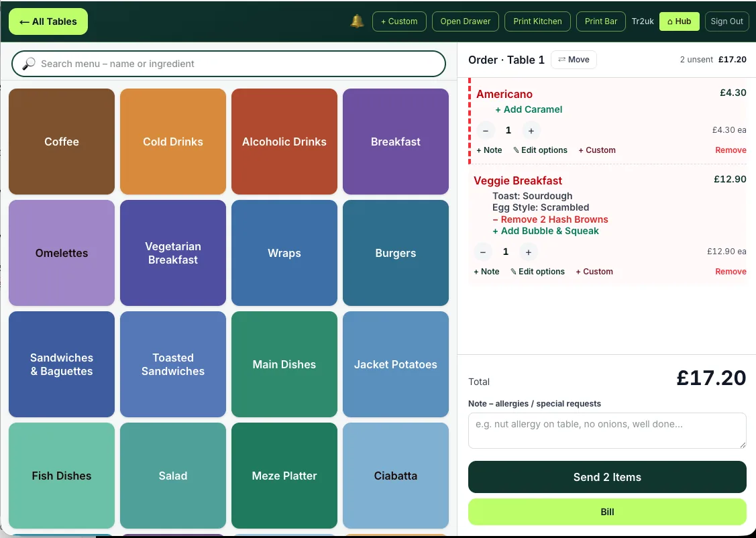Screen dimensions: 756x538
Task: Edit options for the Americano
Action: pos(540,150)
